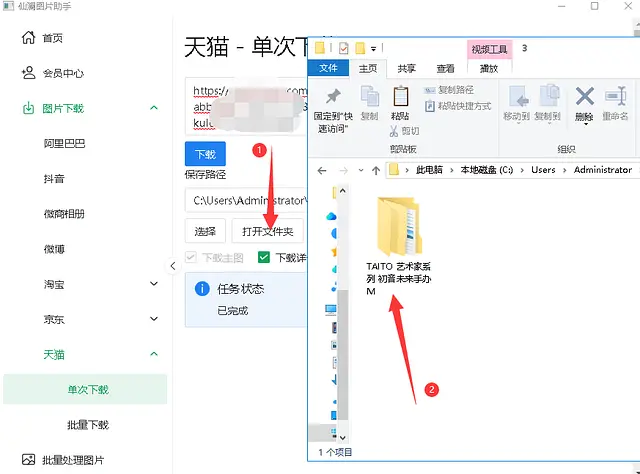Open the 文件 tab in Explorer
640x474 pixels.
click(328, 68)
